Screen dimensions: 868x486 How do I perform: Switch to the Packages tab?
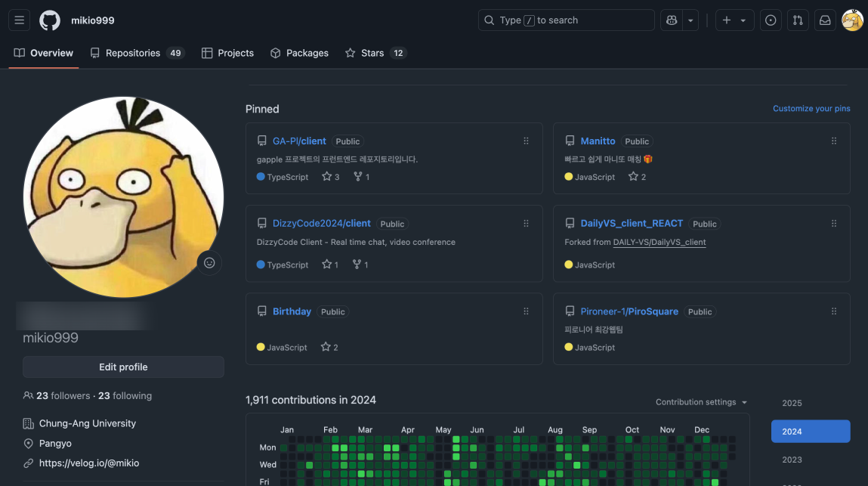(x=299, y=53)
